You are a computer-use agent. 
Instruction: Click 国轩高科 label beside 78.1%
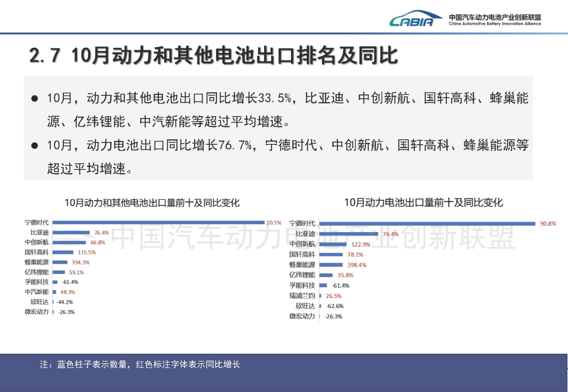302,254
